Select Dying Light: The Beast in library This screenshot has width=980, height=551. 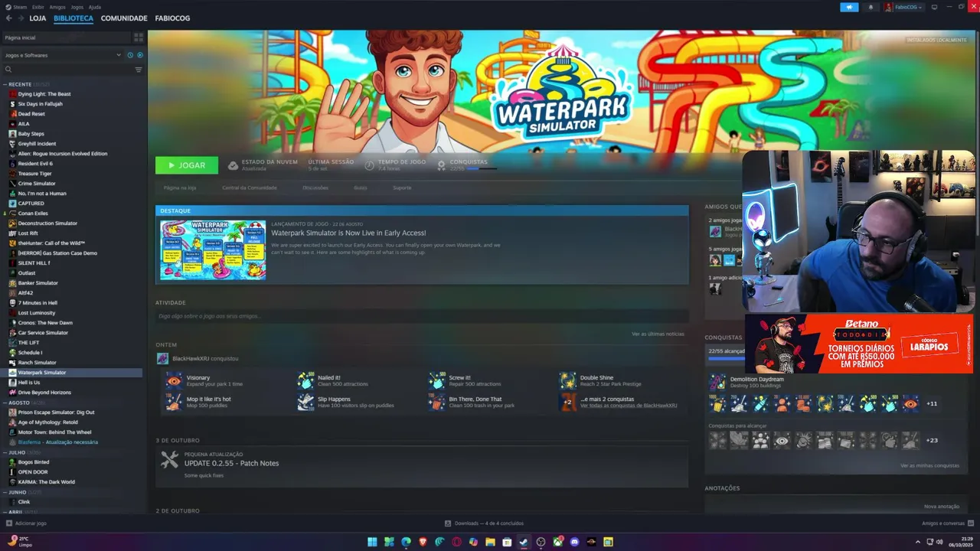[44, 94]
